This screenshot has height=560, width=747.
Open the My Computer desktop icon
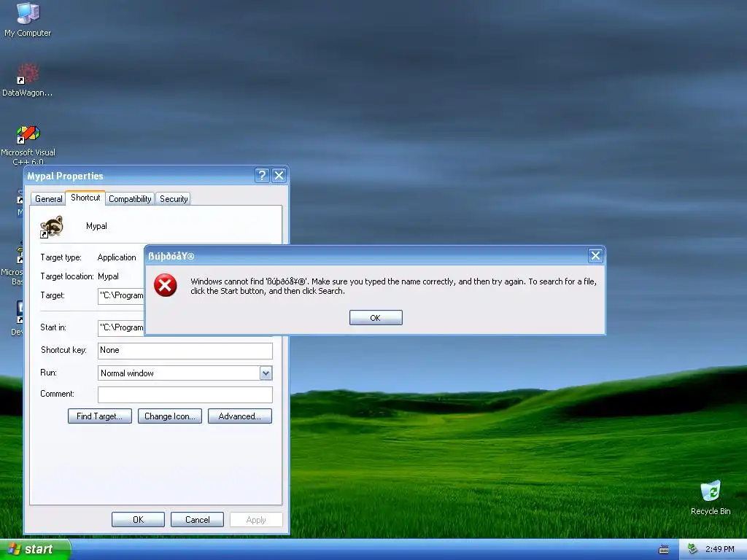[x=28, y=19]
